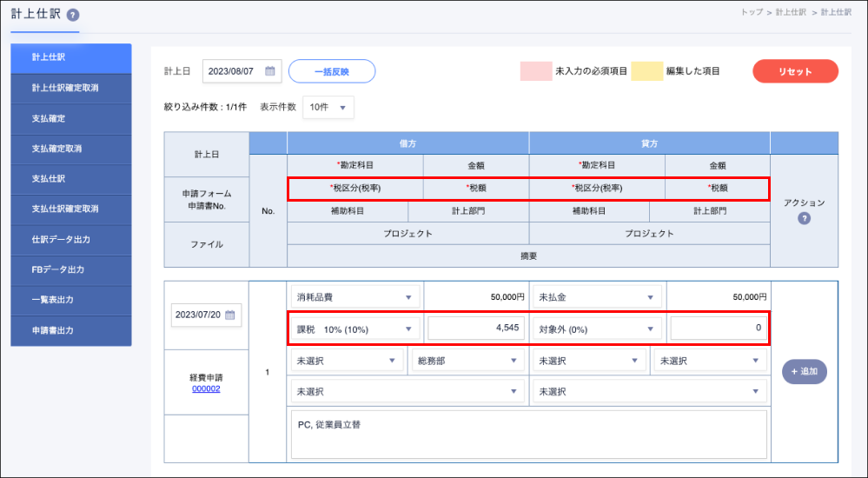868x478 pixels.
Task: Click the 借方 column header
Action: [x=408, y=143]
